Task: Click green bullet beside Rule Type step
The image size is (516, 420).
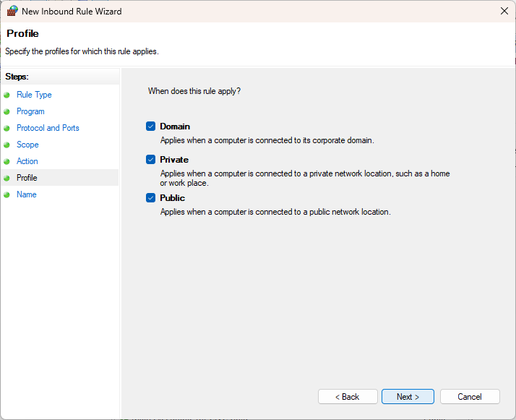Action: (7, 95)
